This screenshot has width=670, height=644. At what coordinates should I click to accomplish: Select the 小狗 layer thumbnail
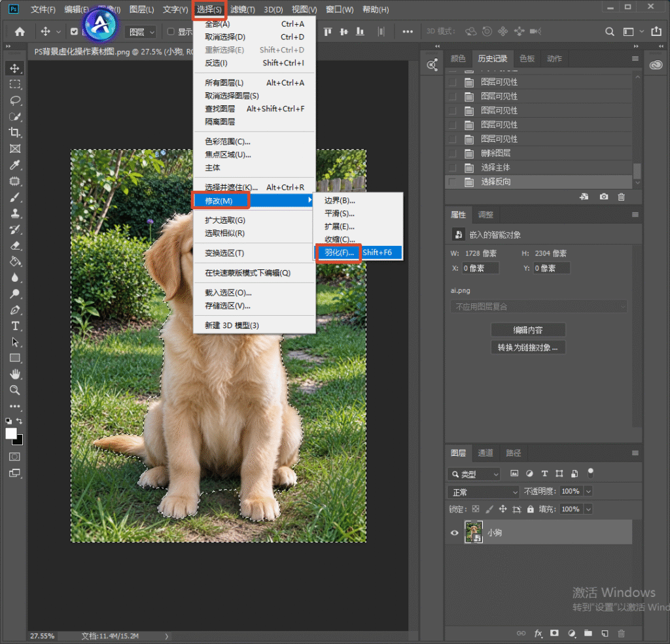(474, 532)
